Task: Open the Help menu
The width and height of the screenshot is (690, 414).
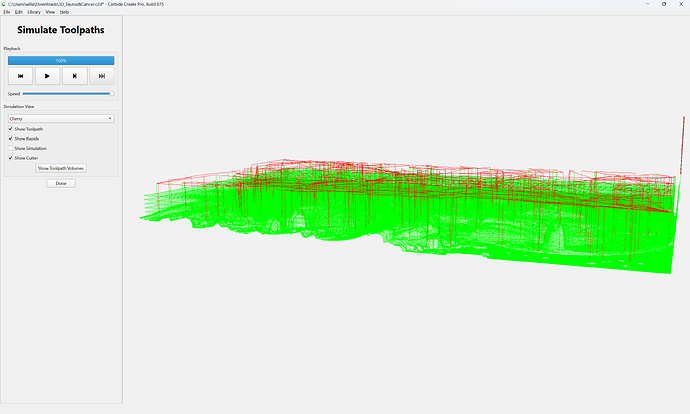Action: pyautogui.click(x=64, y=12)
